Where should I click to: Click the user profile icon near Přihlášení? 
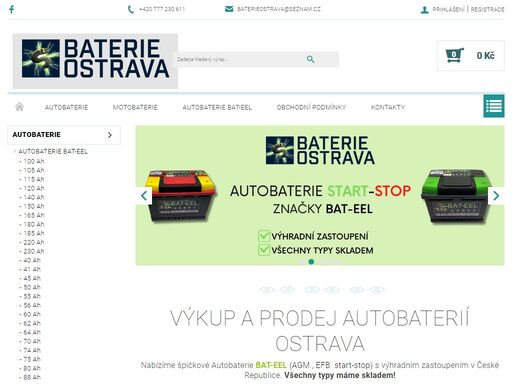tap(424, 10)
